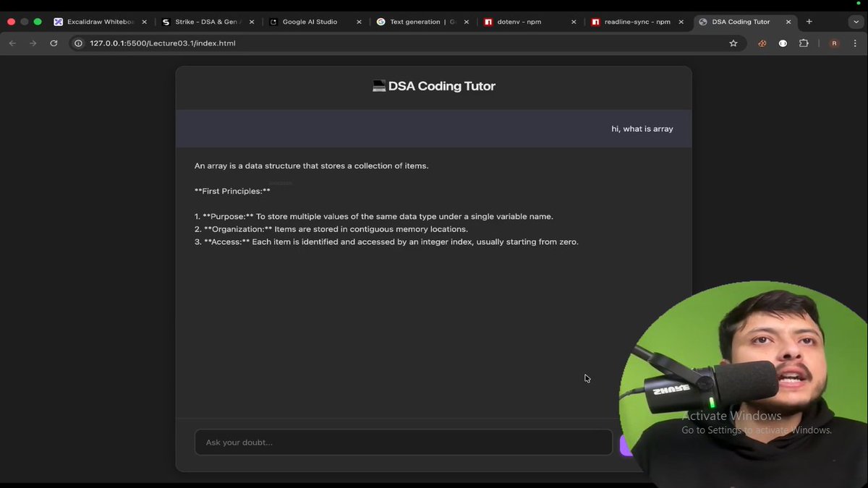Close the Google AI Studio tab
This screenshot has height=488, width=868.
point(359,22)
